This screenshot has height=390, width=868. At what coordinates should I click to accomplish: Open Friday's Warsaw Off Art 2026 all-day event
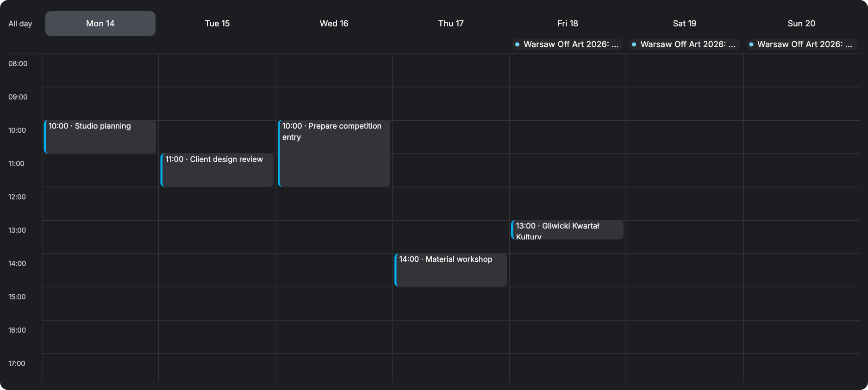click(x=568, y=44)
